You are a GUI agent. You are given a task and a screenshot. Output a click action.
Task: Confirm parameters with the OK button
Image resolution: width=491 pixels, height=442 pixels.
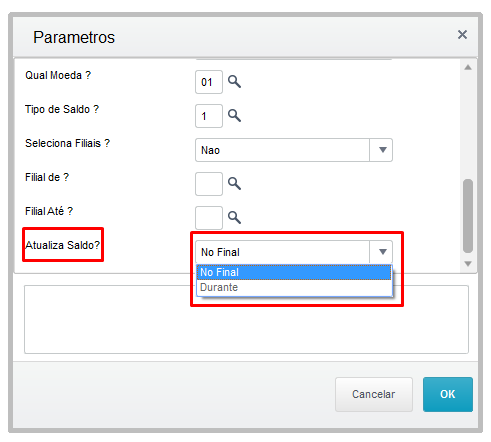tap(448, 394)
